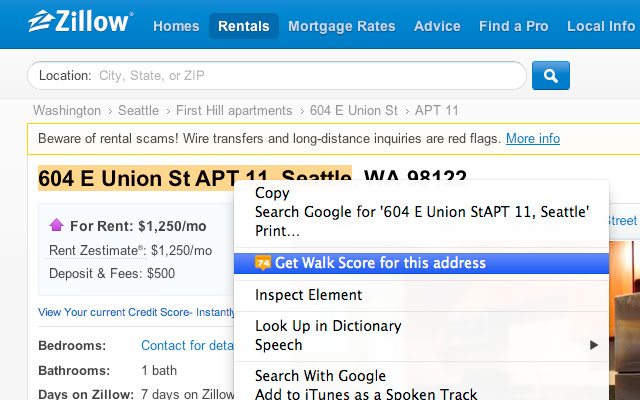Viewport: 640px width, 400px height.
Task: Open the Homes nav item
Action: tap(176, 26)
